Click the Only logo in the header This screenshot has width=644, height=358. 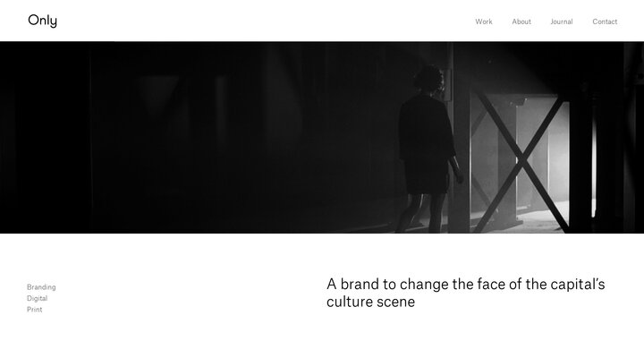click(42, 21)
